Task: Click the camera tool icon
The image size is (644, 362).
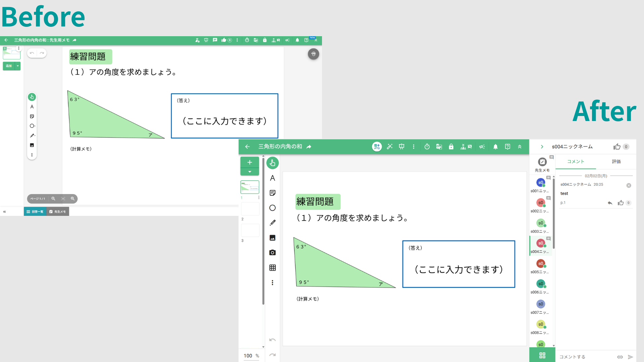Action: point(272,252)
